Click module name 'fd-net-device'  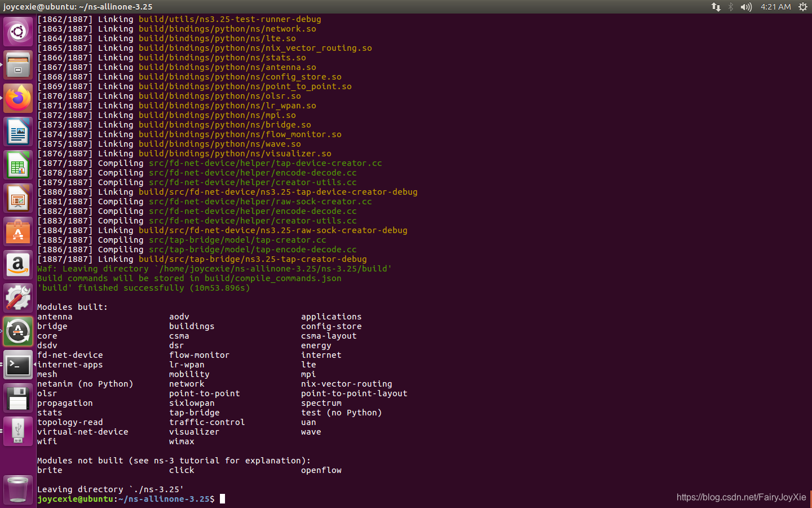(x=70, y=355)
